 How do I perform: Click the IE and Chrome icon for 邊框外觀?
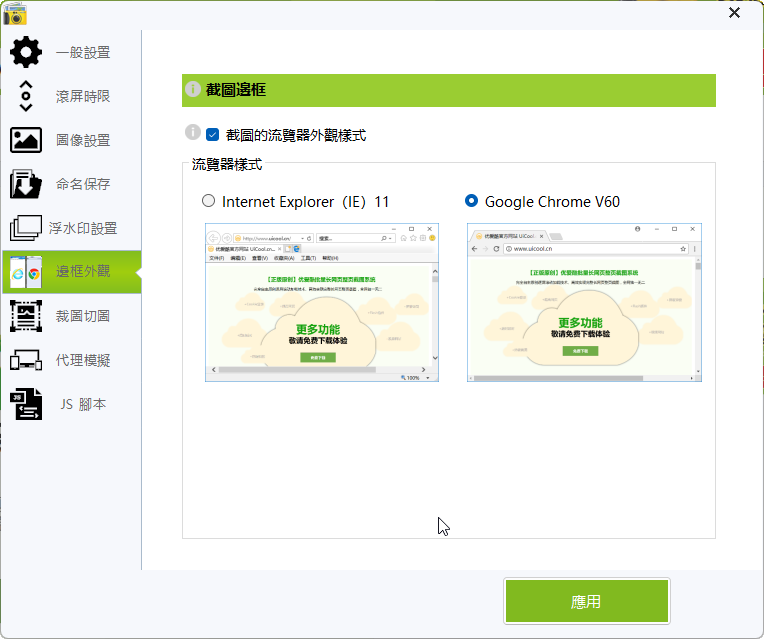coord(26,272)
